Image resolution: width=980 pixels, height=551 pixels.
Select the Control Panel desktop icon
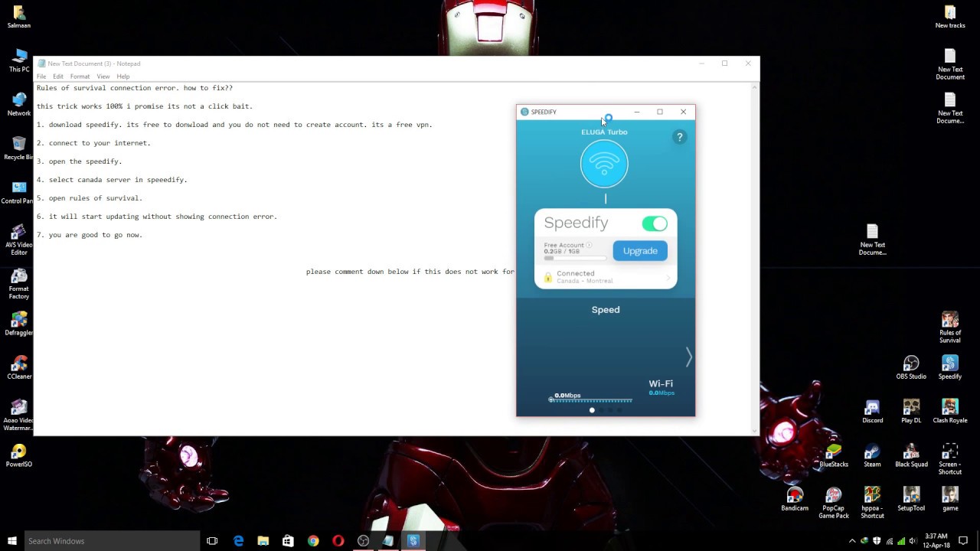pyautogui.click(x=19, y=192)
